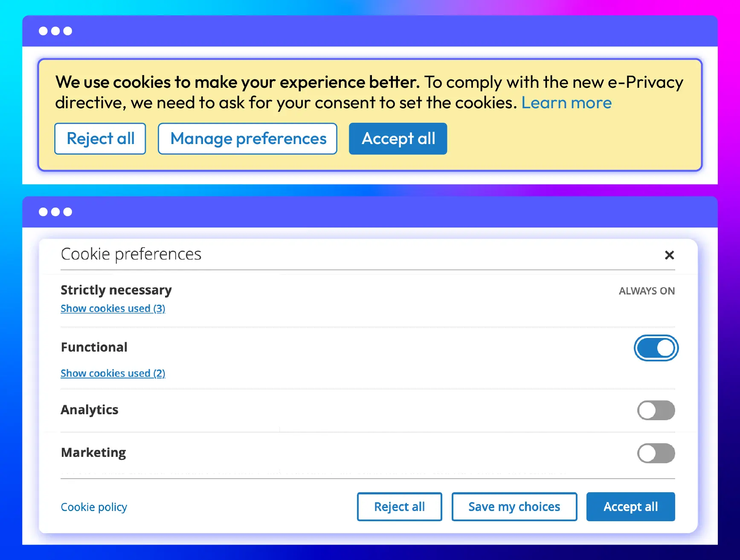
Task: Click the third dot in top window bar
Action: [x=67, y=31]
